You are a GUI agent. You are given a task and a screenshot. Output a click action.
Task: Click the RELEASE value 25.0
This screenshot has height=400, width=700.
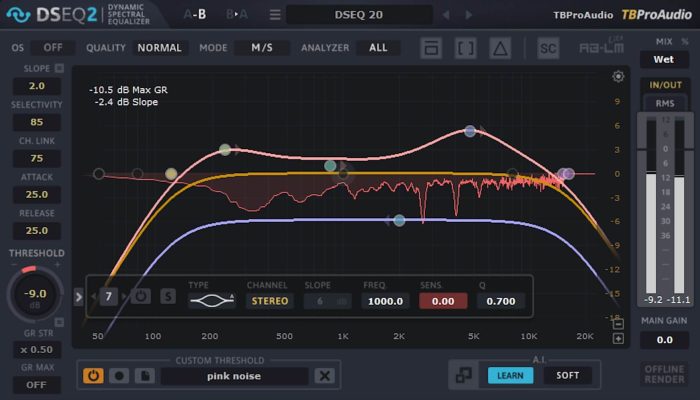pyautogui.click(x=37, y=230)
